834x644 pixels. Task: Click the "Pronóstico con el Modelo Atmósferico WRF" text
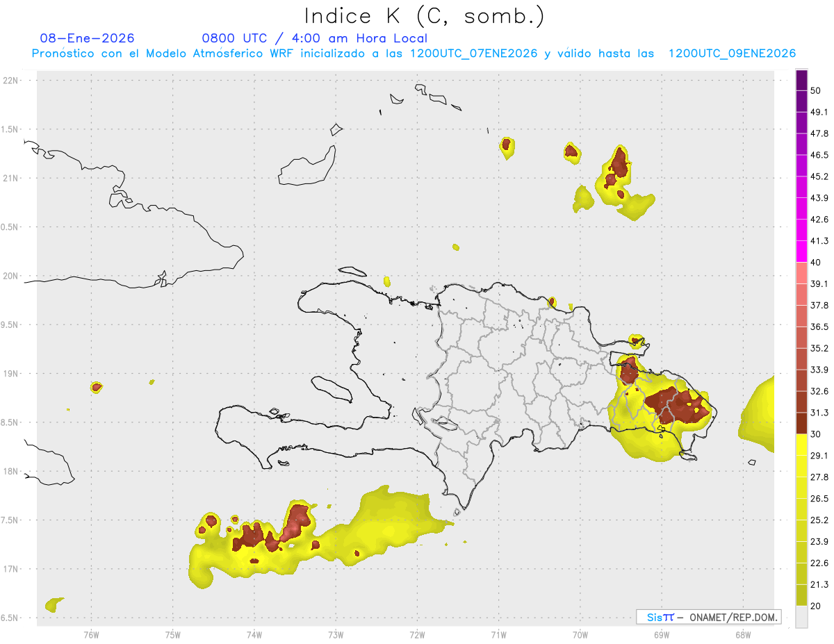[164, 53]
